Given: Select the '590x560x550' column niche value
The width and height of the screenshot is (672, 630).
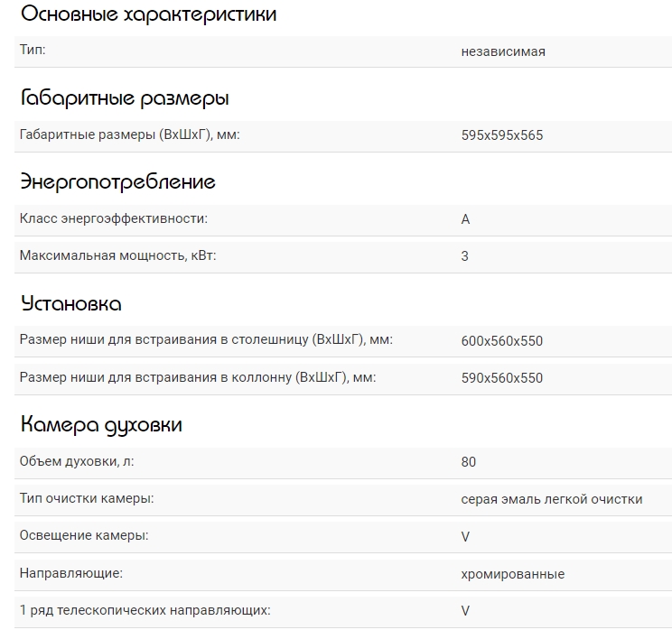Looking at the screenshot, I should tap(502, 378).
